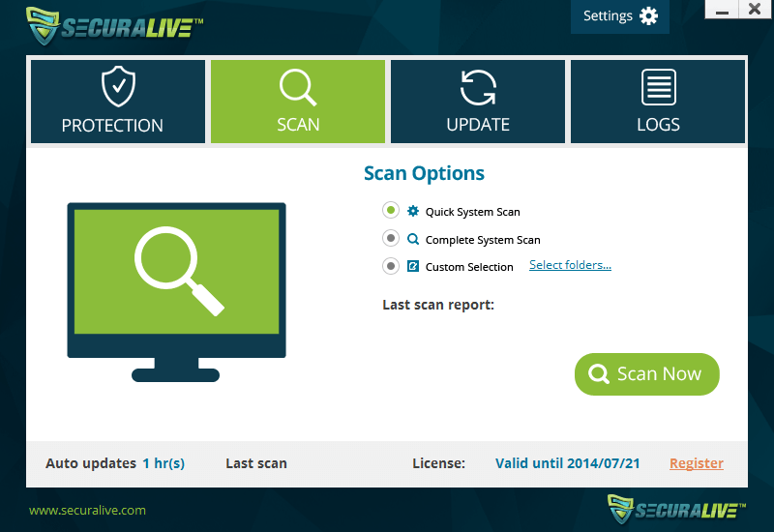Close the SecuraLive window

755,10
